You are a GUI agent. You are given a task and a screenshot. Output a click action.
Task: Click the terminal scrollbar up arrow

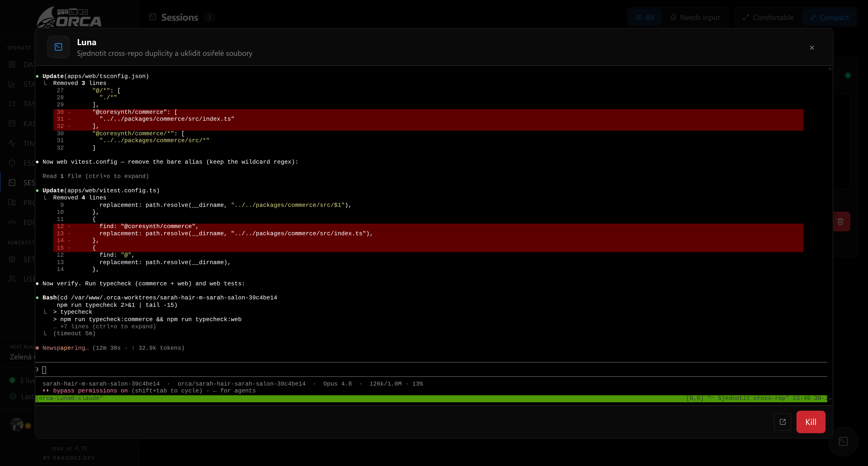[x=830, y=69]
